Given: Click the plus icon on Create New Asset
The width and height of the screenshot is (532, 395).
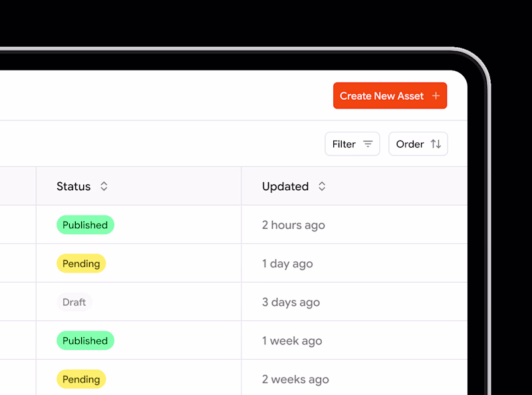Looking at the screenshot, I should pos(436,96).
